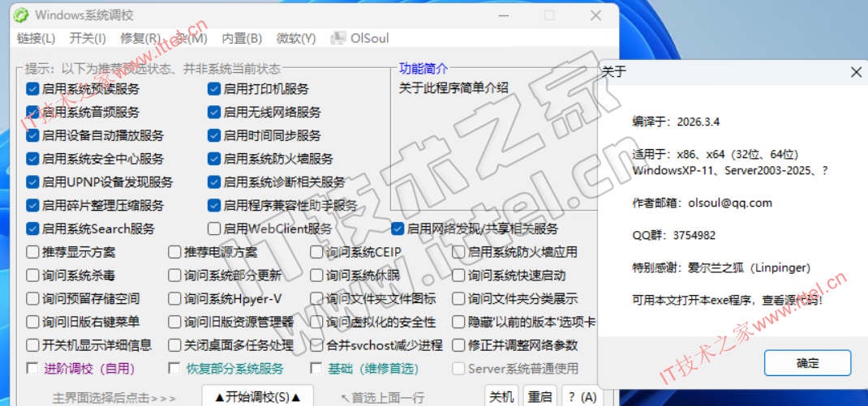Tick the 询问系统Hpyer-V checkbox
The height and width of the screenshot is (406, 868).
coord(174,299)
